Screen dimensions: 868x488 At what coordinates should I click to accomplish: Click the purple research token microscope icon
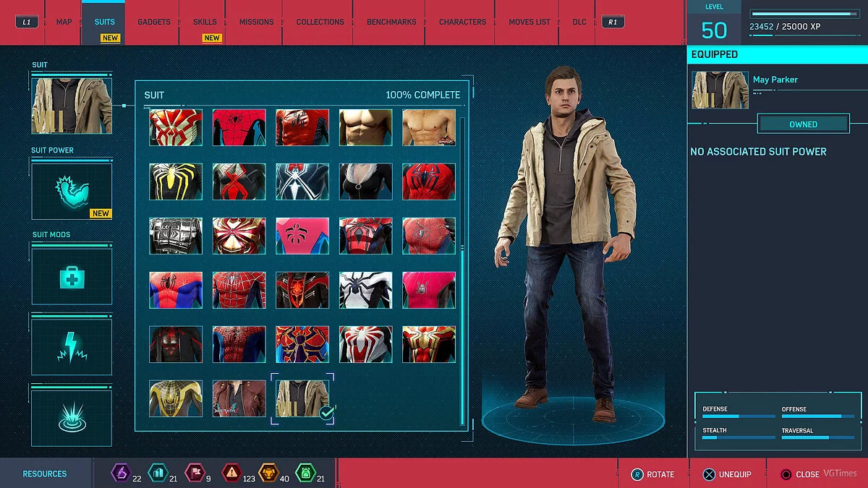122,473
